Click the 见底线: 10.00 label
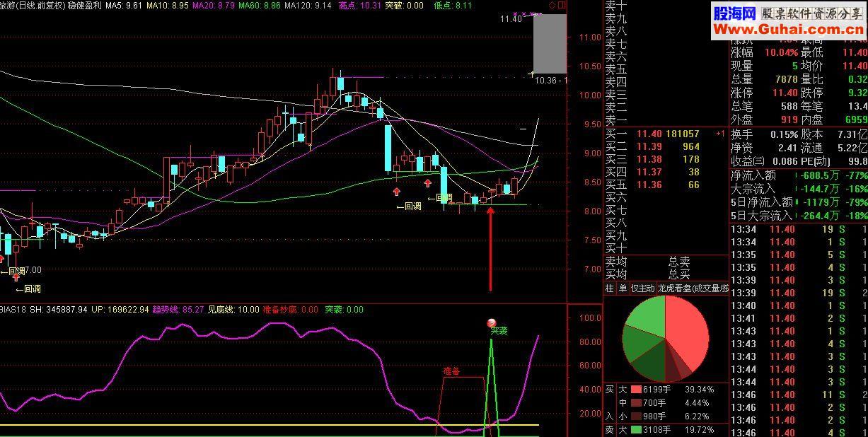Viewport: 868px width, 437px height. tap(233, 310)
